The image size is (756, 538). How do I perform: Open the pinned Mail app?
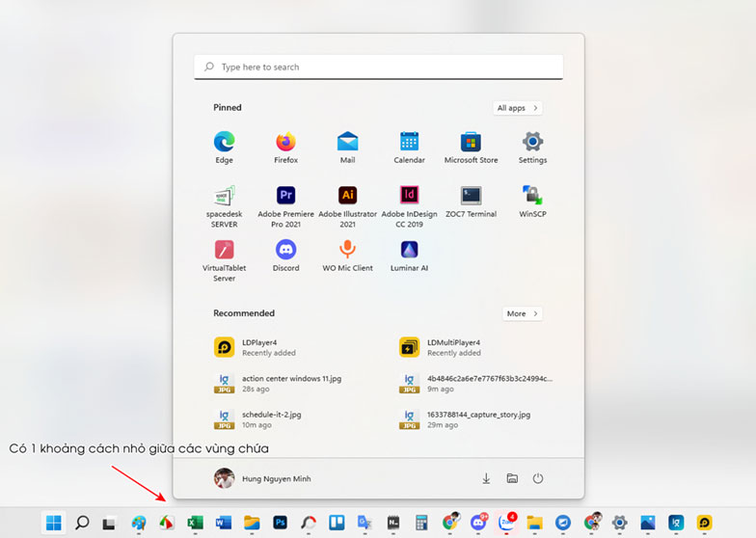tap(347, 148)
